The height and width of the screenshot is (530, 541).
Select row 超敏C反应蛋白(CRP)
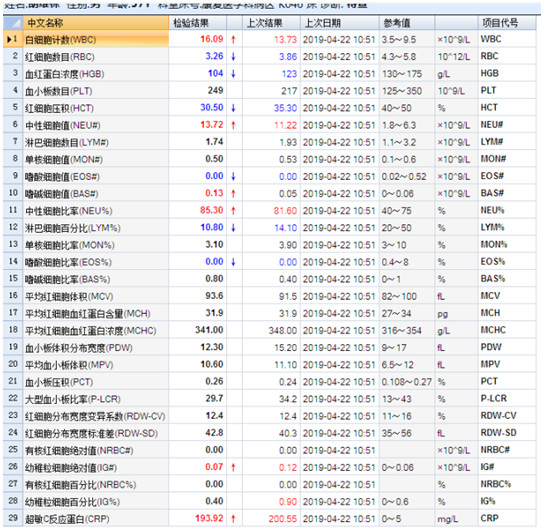pyautogui.click(x=269, y=518)
